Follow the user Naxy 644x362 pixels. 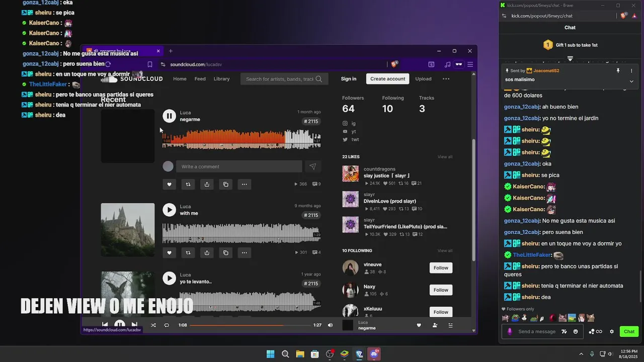(441, 290)
